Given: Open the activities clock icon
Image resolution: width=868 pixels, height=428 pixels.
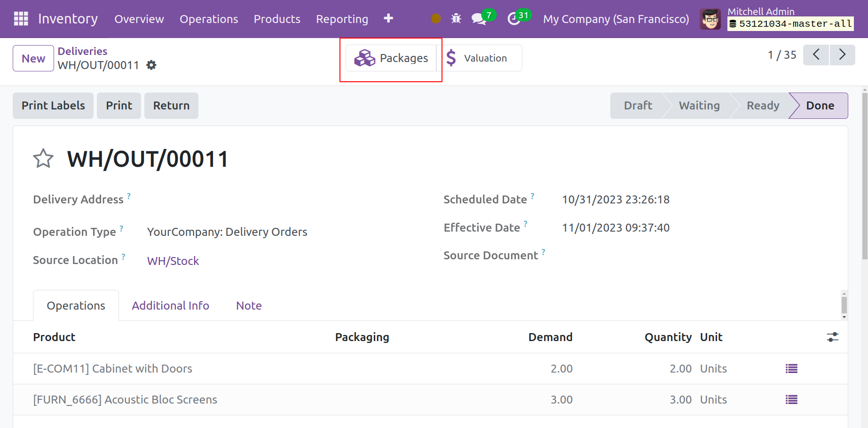Looking at the screenshot, I should (514, 19).
